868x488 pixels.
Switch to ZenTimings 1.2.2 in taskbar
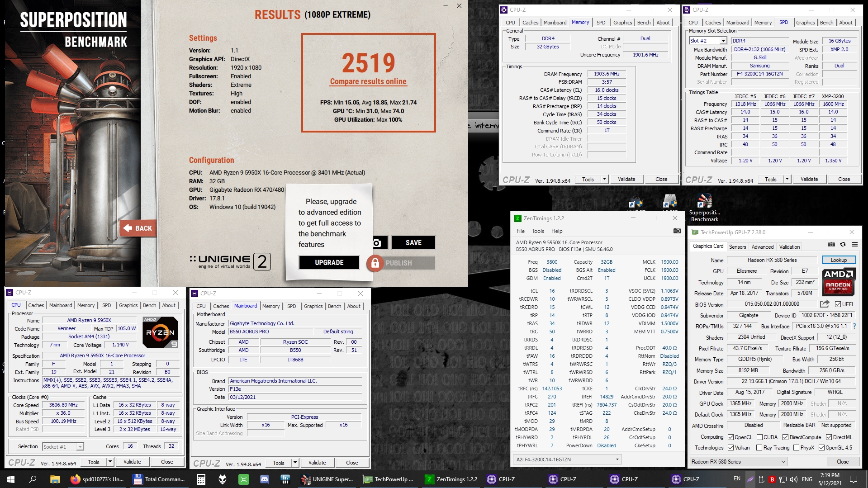(x=451, y=479)
